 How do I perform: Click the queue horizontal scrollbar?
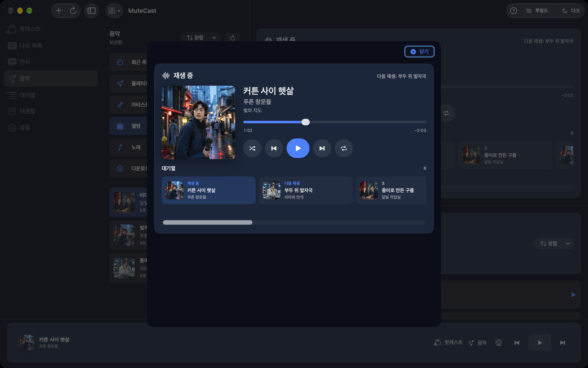click(207, 222)
